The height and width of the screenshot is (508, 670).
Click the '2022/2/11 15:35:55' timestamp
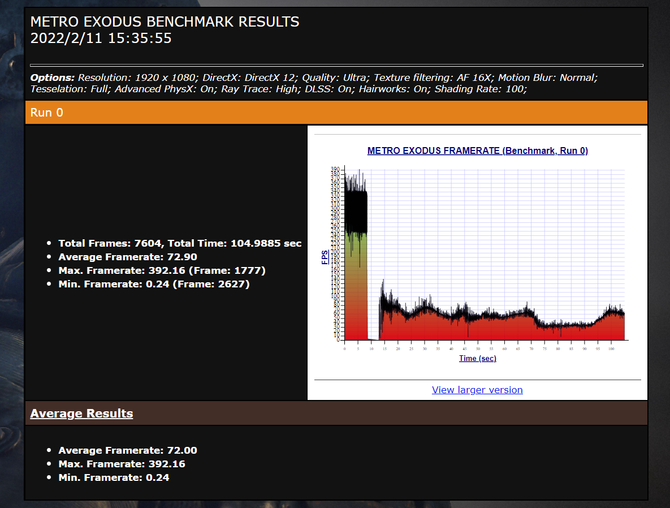101,38
